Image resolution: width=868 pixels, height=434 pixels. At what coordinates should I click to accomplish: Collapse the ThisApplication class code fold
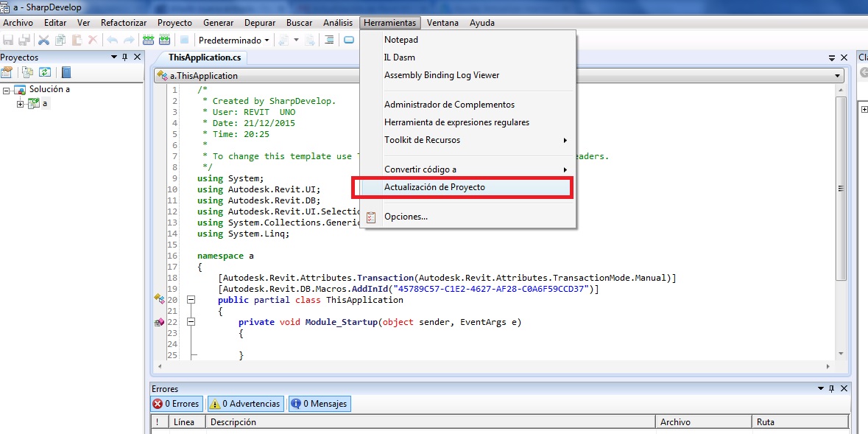pos(191,300)
